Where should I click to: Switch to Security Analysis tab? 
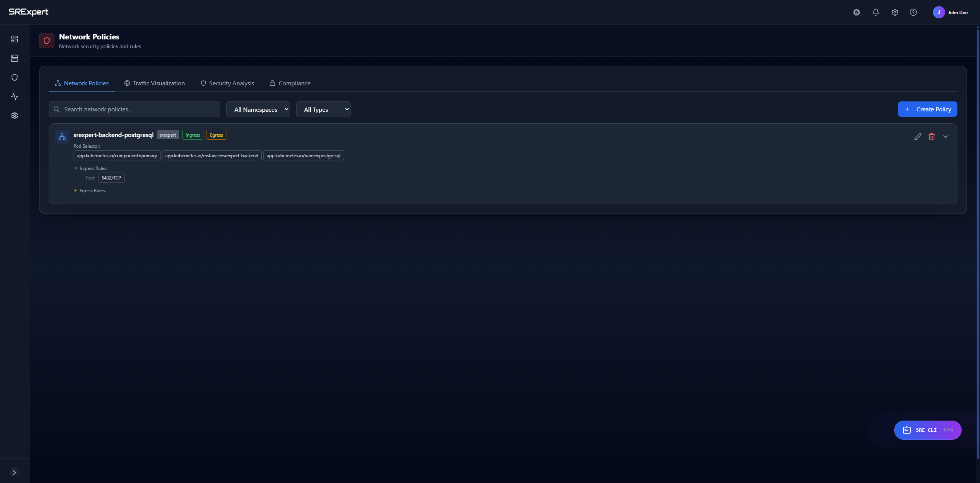(227, 83)
